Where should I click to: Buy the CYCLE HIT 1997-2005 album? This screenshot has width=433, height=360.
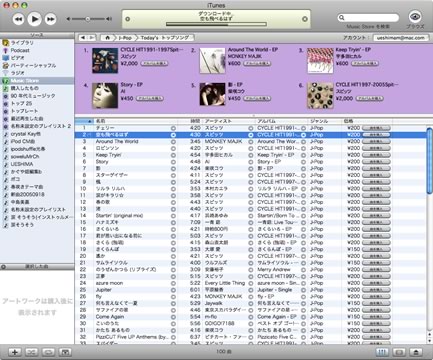tap(369, 98)
